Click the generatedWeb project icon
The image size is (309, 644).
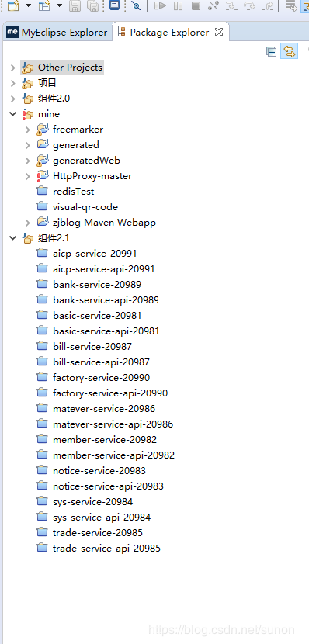(x=43, y=161)
